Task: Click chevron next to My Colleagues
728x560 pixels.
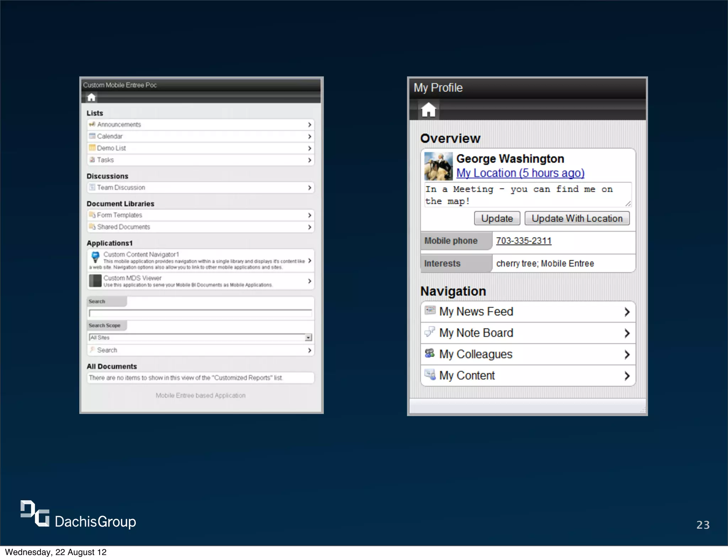Action: [x=627, y=354]
